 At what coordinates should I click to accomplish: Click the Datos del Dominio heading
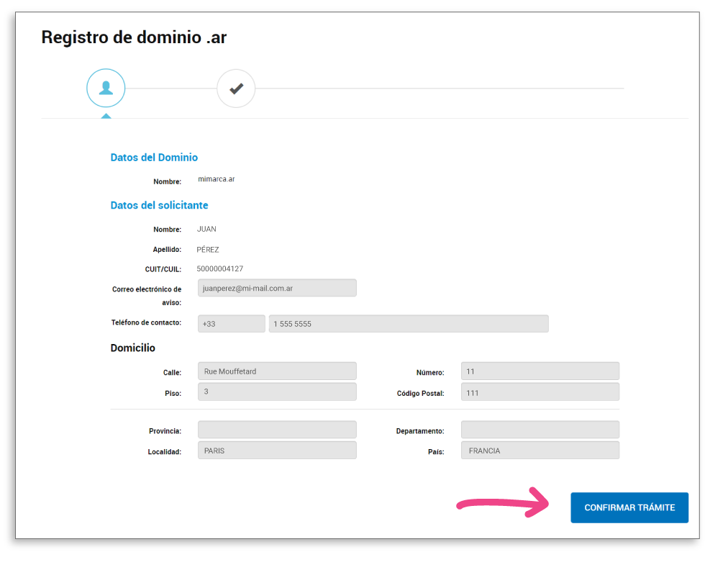coord(154,158)
